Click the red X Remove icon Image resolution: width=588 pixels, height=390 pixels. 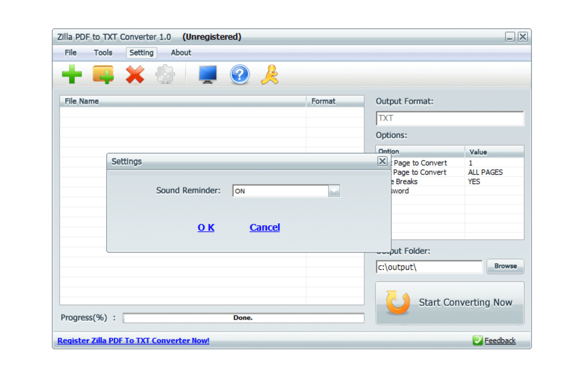coord(135,75)
